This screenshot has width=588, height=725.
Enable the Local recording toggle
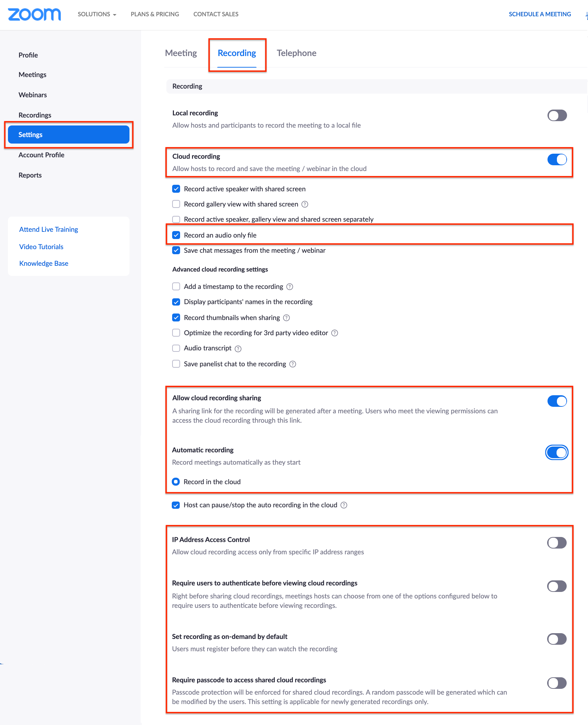click(x=557, y=116)
